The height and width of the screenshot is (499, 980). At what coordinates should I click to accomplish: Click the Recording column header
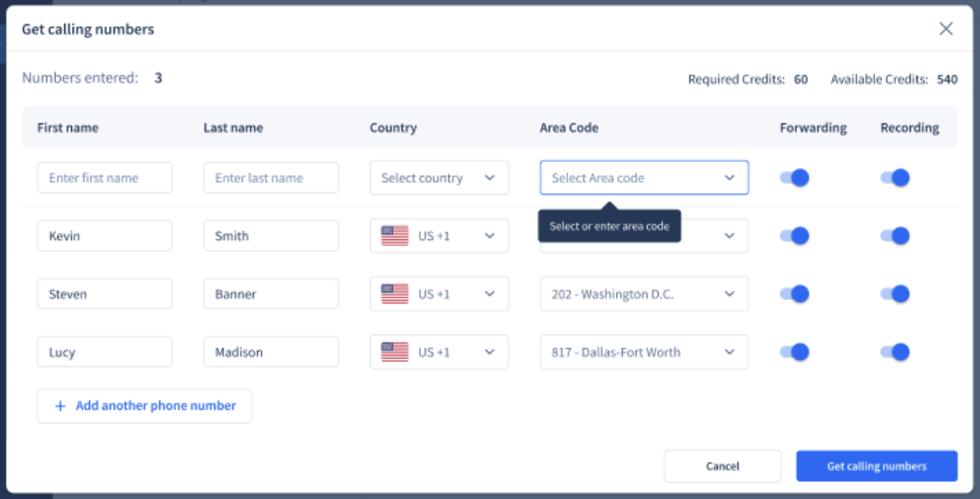(910, 128)
